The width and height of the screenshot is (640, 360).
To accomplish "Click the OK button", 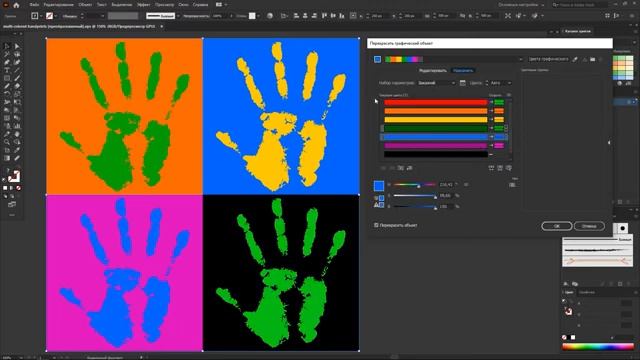I will pos(557,226).
